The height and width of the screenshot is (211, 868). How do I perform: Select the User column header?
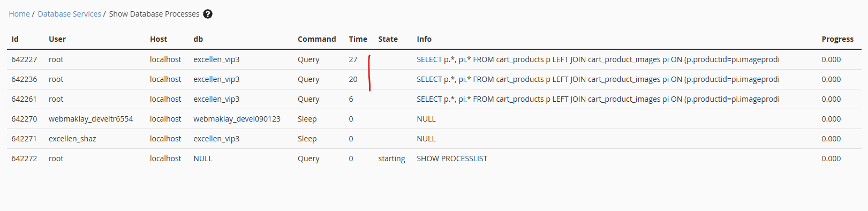pos(57,39)
